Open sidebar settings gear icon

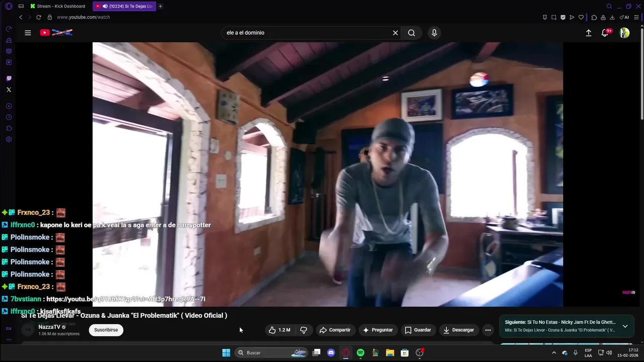9,139
